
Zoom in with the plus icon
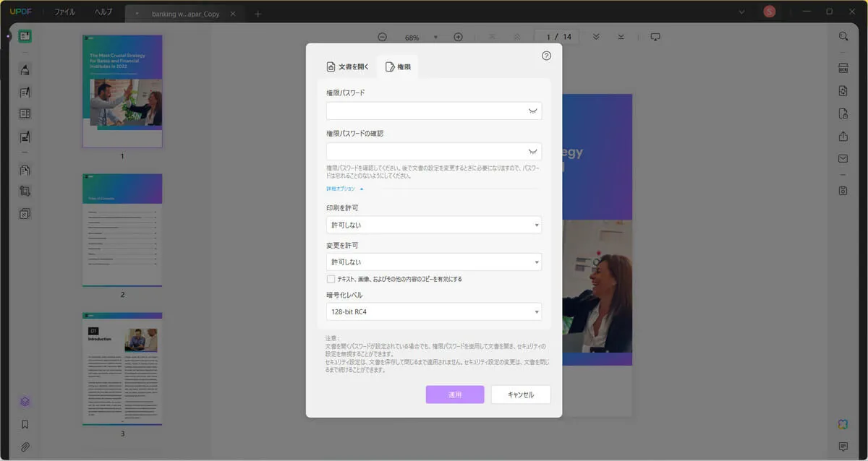point(458,37)
